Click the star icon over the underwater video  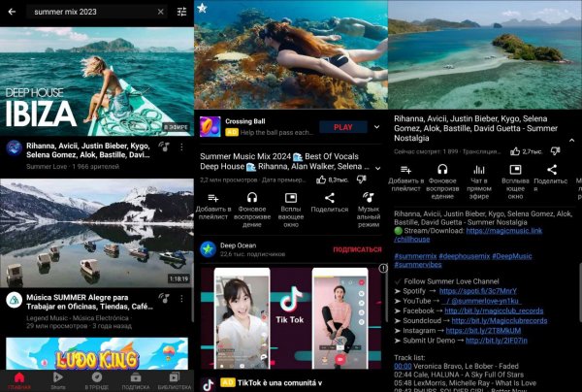coord(202,8)
